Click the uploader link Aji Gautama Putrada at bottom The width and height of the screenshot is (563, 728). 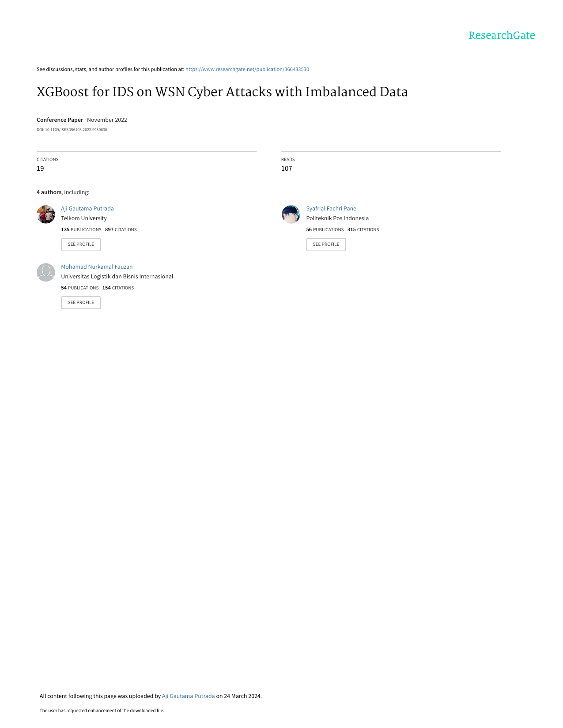pyautogui.click(x=189, y=696)
